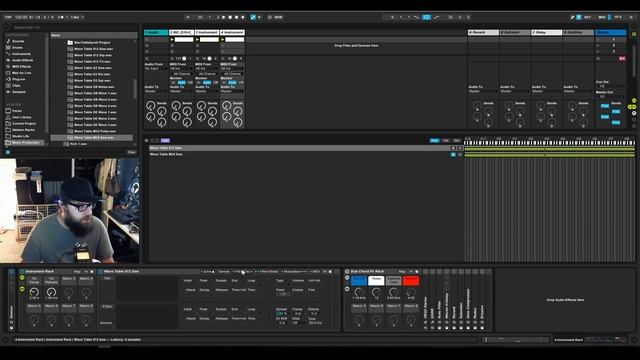Click the Arrangement Record button
The image size is (640, 360).
coord(236,17)
